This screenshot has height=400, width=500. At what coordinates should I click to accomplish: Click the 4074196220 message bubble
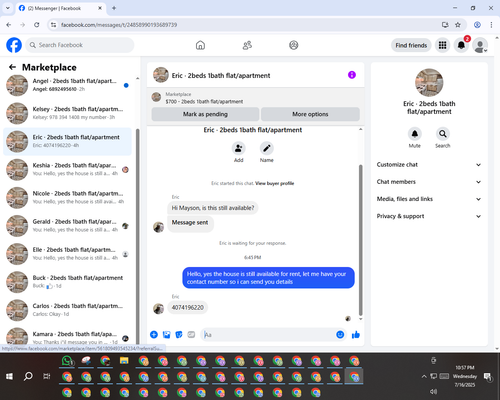coord(187,307)
